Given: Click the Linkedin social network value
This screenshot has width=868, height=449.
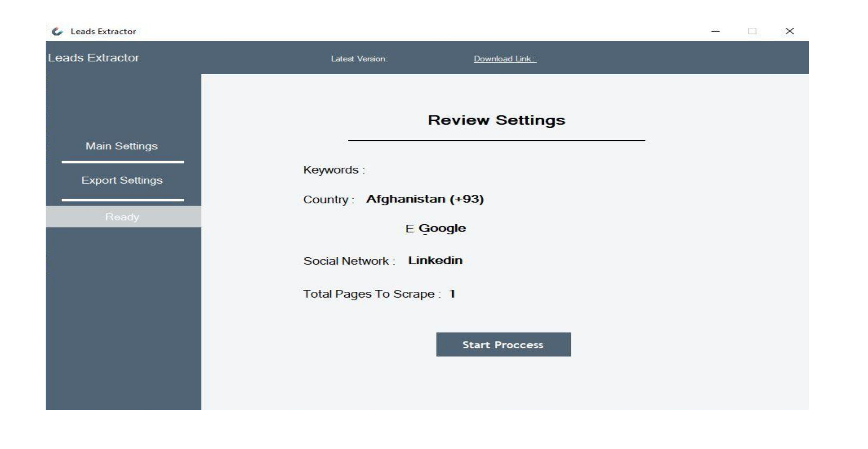Looking at the screenshot, I should coord(435,260).
